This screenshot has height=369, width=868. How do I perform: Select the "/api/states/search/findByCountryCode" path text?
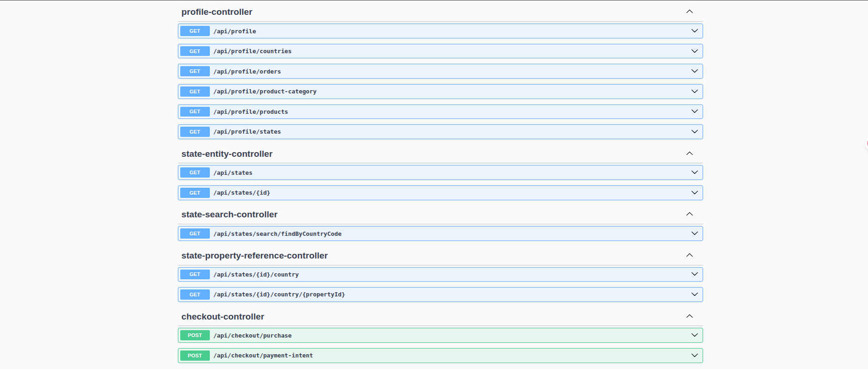click(x=277, y=234)
